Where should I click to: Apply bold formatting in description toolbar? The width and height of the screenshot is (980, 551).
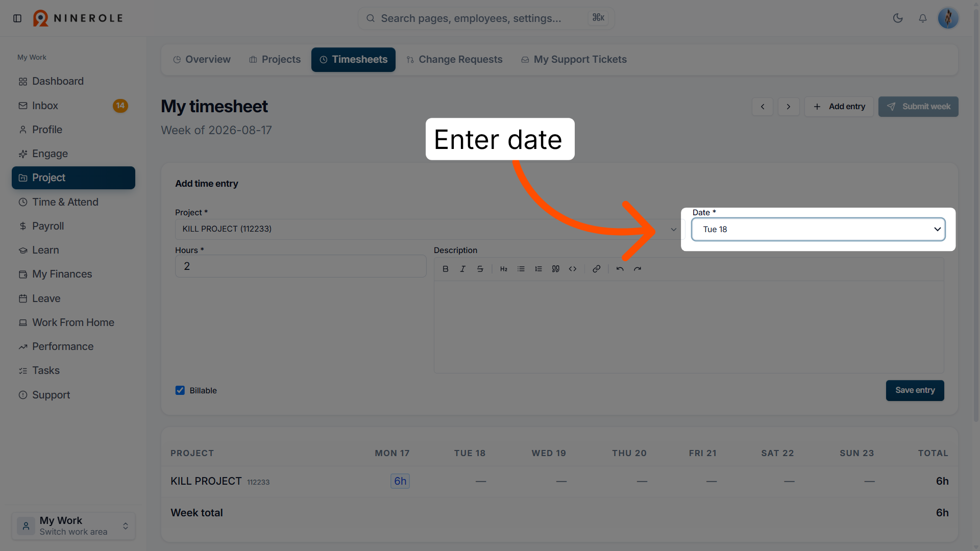point(446,269)
